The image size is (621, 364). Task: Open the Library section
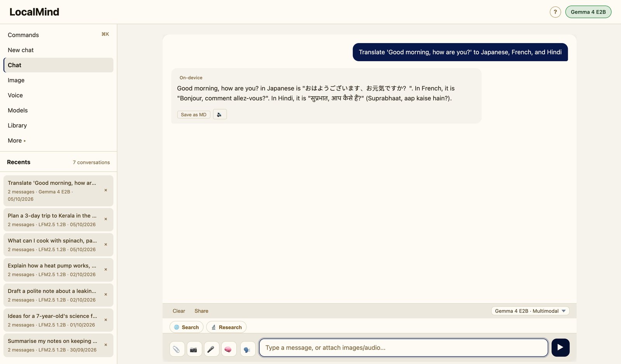tap(58, 126)
